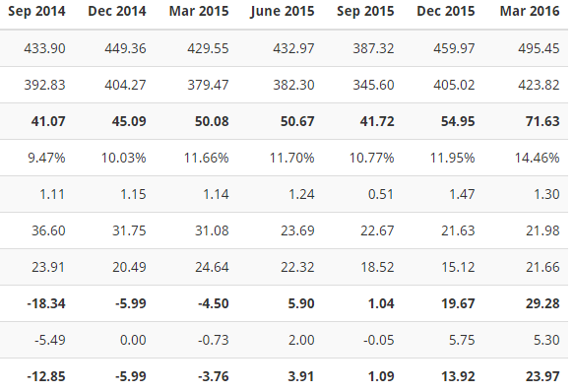This screenshot has height=392, width=574.
Task: Select the bold -12.85 value
Action: click(x=46, y=376)
